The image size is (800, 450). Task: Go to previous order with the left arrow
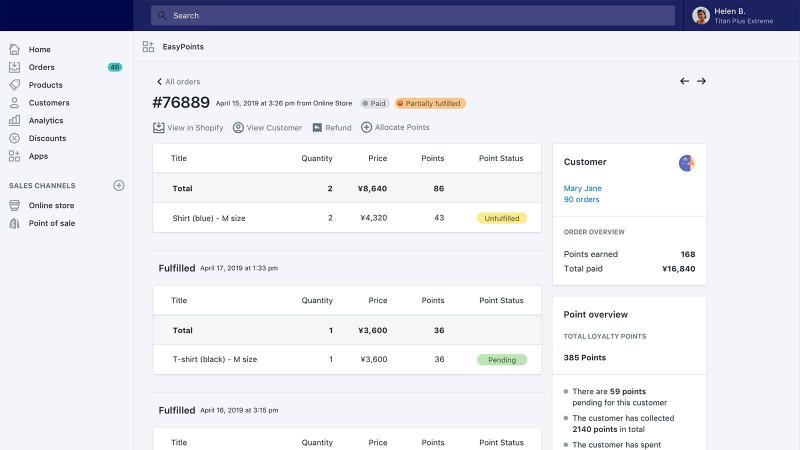click(684, 81)
